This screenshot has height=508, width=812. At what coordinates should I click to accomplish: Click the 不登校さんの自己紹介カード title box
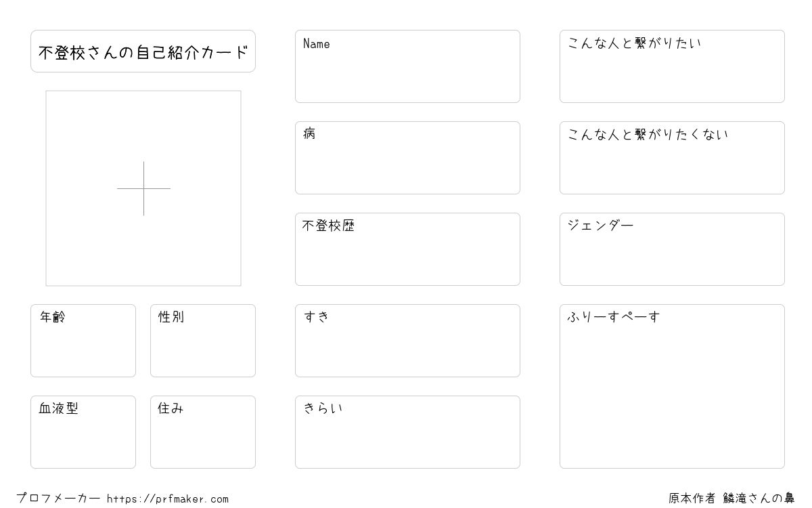click(x=143, y=51)
